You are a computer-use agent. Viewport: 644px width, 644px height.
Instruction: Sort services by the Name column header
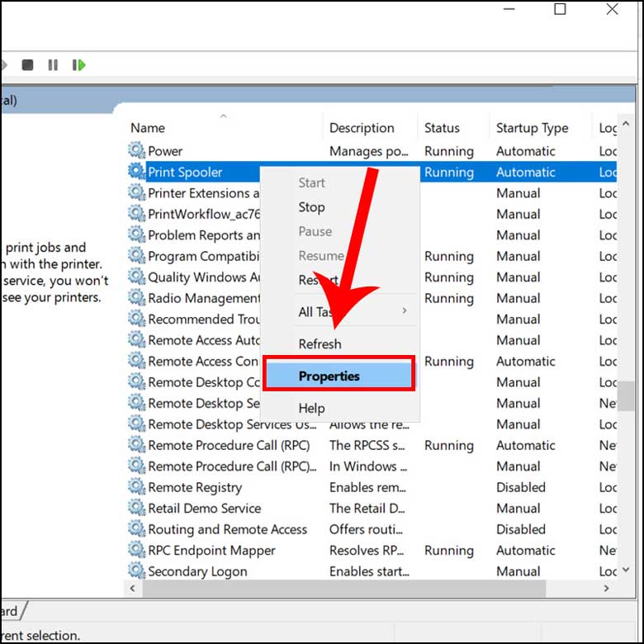click(148, 128)
